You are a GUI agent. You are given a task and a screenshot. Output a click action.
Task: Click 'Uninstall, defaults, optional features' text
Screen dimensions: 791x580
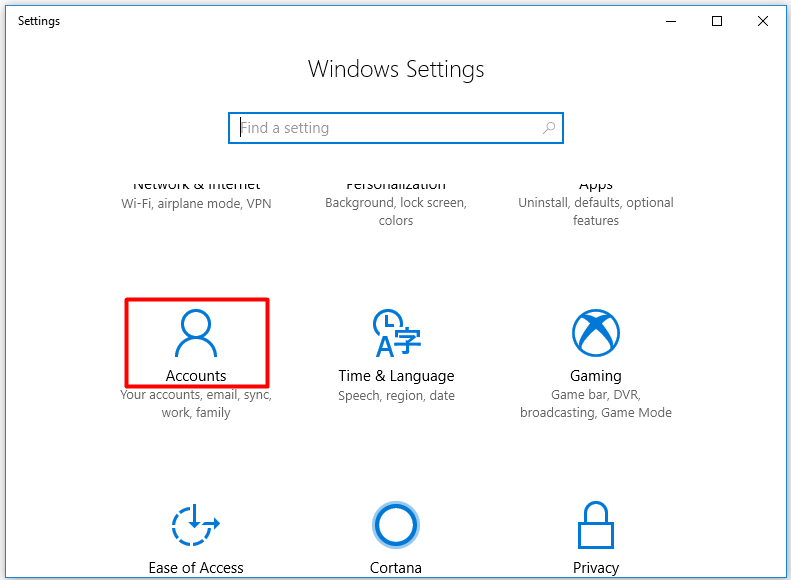(x=596, y=211)
